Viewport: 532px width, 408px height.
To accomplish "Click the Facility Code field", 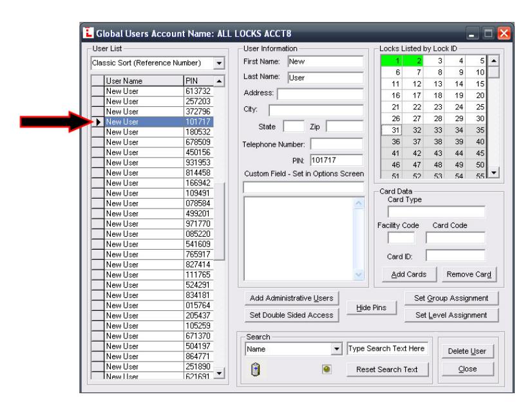I will pos(401,237).
